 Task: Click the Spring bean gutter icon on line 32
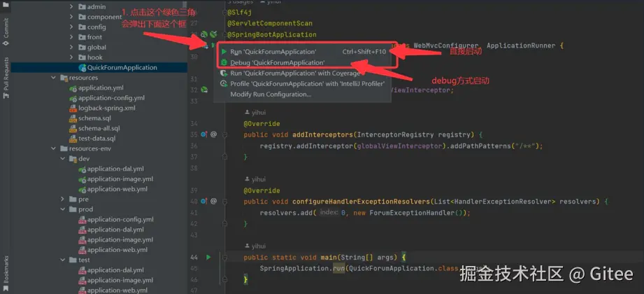[204, 90]
